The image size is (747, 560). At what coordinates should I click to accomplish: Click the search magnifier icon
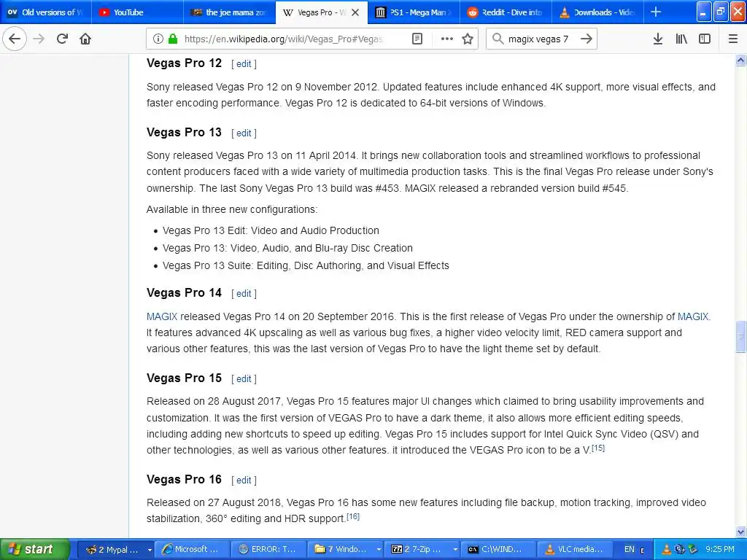[x=498, y=39]
